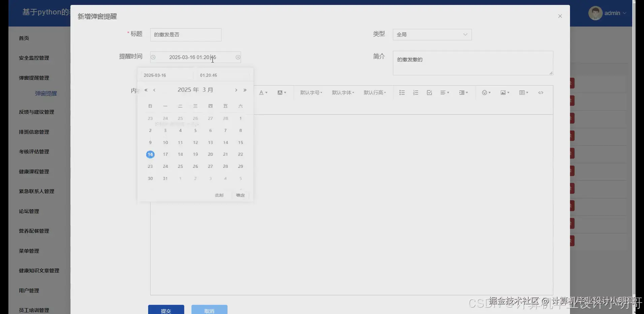Select 用户管理 in the sidebar menu

click(29, 290)
